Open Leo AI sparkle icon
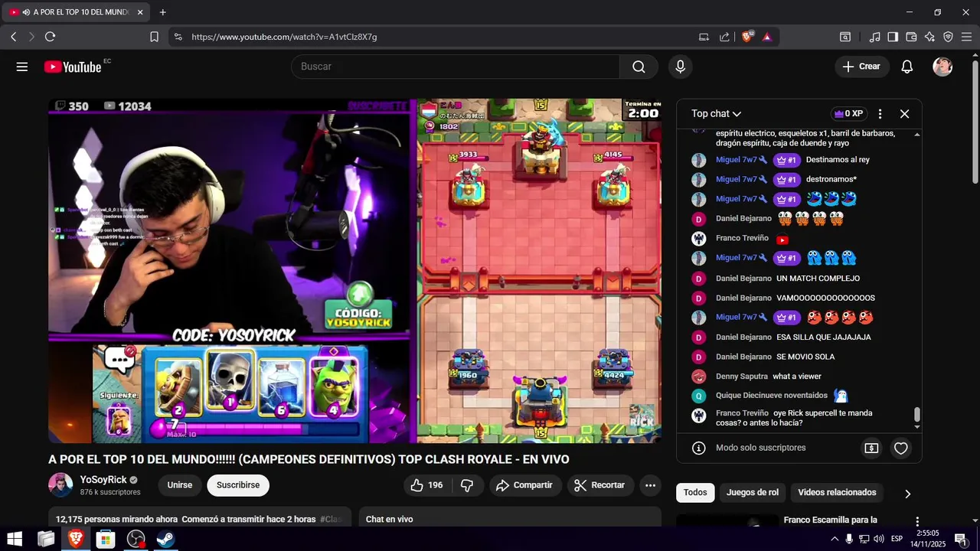Viewport: 980px width, 551px height. [929, 37]
